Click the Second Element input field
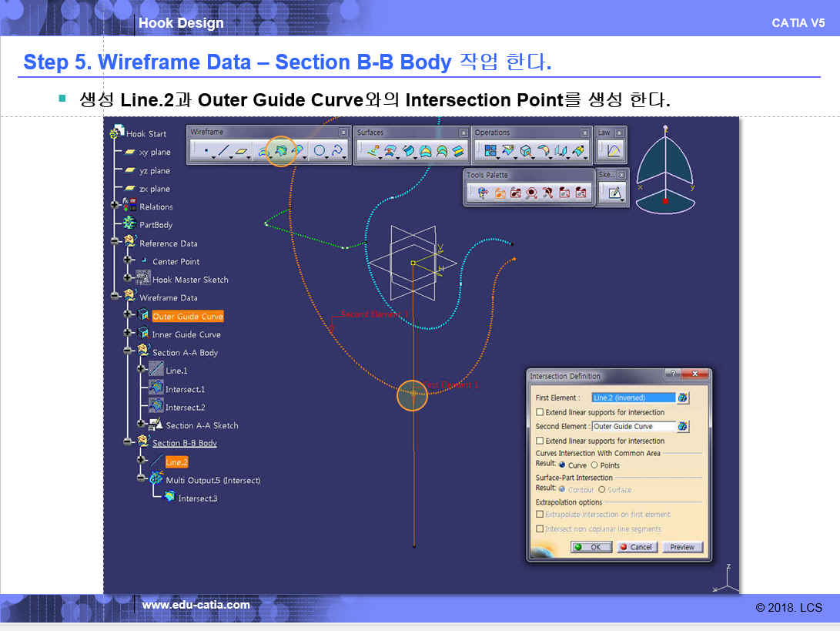Image resolution: width=840 pixels, height=631 pixels. (x=633, y=426)
